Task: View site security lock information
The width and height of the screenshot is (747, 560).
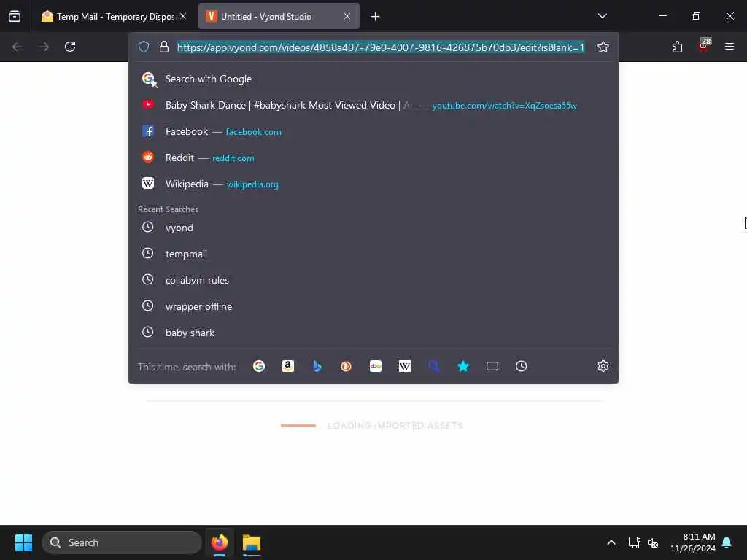Action: point(164,47)
